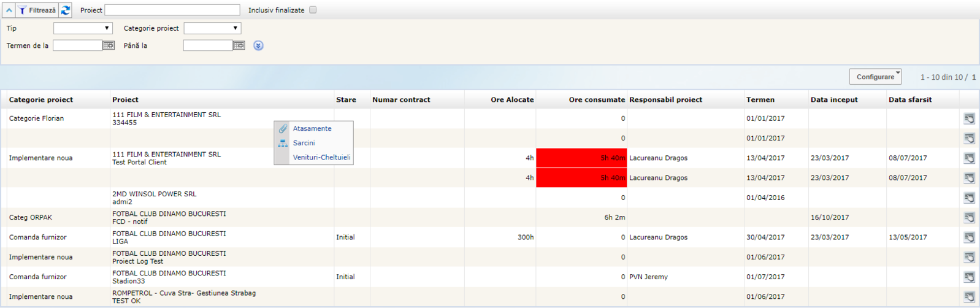Viewport: 980px width, 308px height.
Task: Open row actions icon for 2MD WINSOL POWER row
Action: point(969,198)
